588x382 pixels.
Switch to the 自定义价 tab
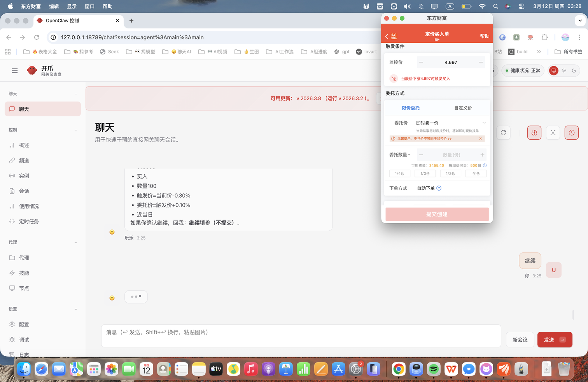[463, 108]
